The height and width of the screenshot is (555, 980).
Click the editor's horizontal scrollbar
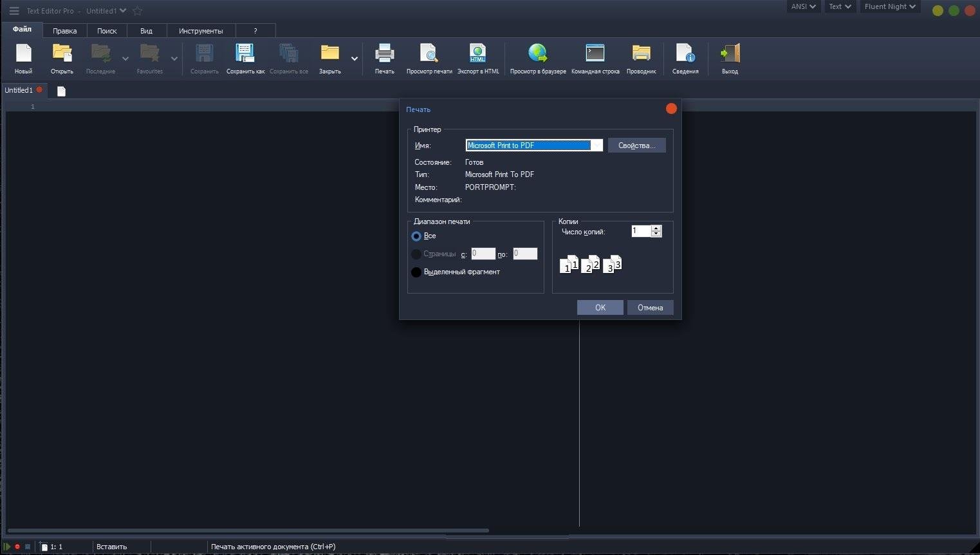248,531
